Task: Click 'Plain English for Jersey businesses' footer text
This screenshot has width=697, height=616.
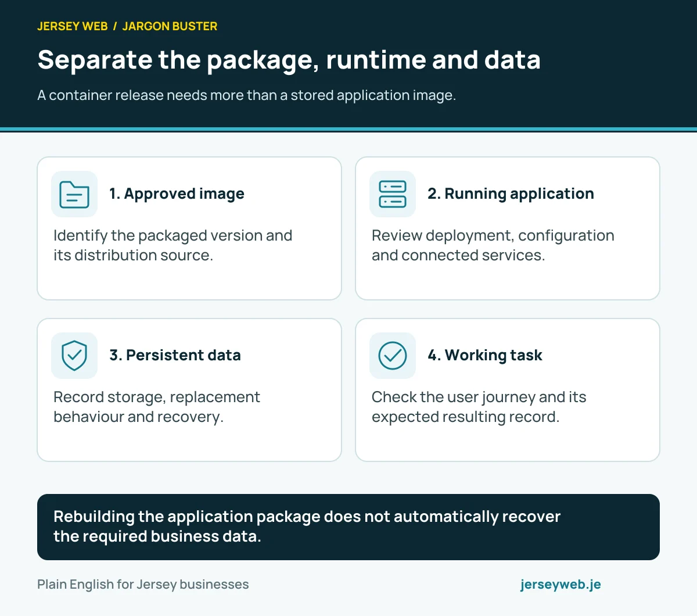Action: point(143,585)
